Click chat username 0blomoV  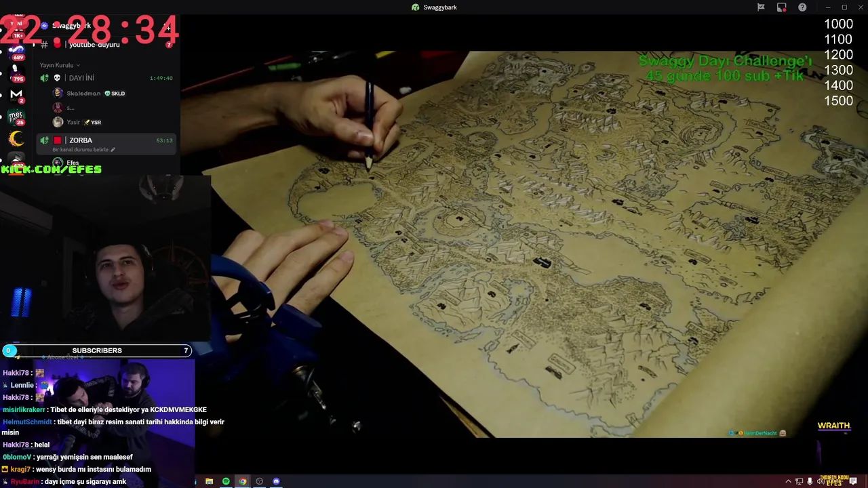17,457
